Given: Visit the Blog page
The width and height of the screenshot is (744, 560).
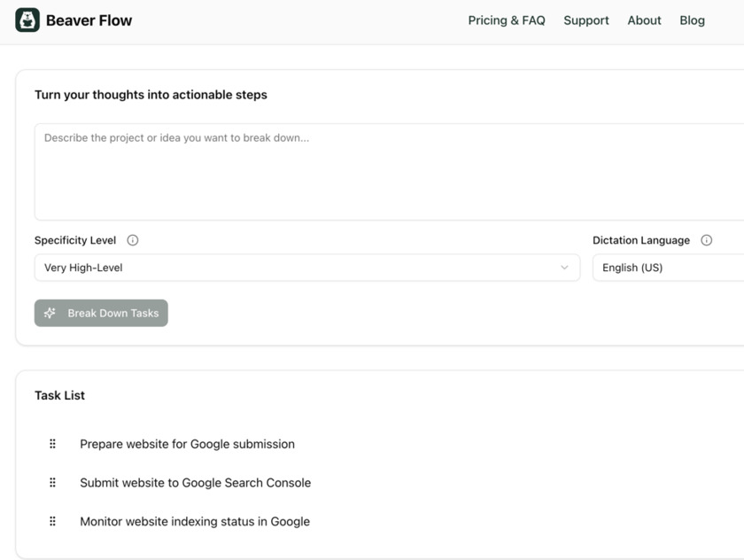Looking at the screenshot, I should (x=692, y=20).
